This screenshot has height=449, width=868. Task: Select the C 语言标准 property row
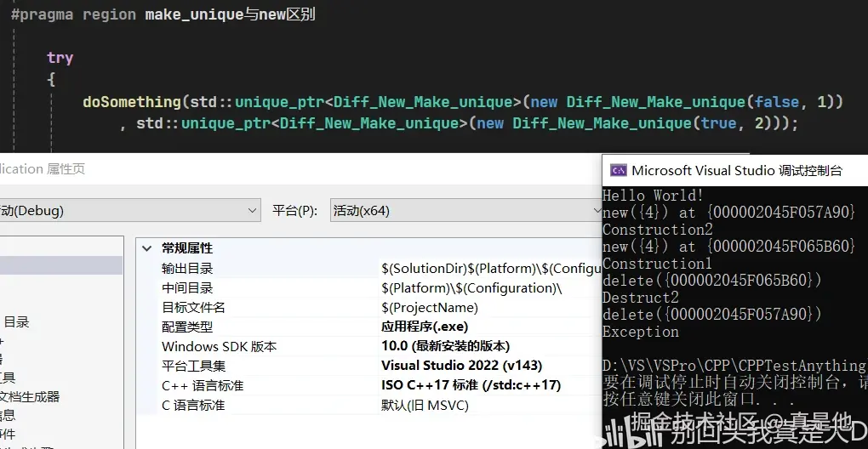(369, 406)
